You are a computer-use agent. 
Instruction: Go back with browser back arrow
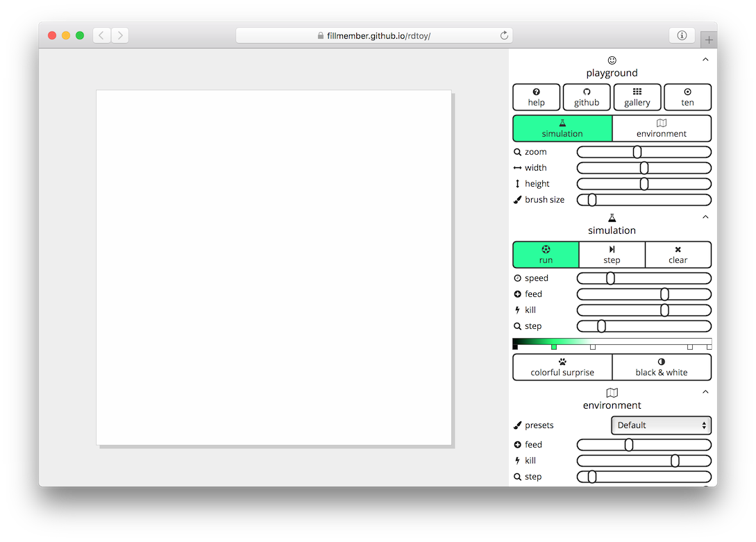[101, 35]
